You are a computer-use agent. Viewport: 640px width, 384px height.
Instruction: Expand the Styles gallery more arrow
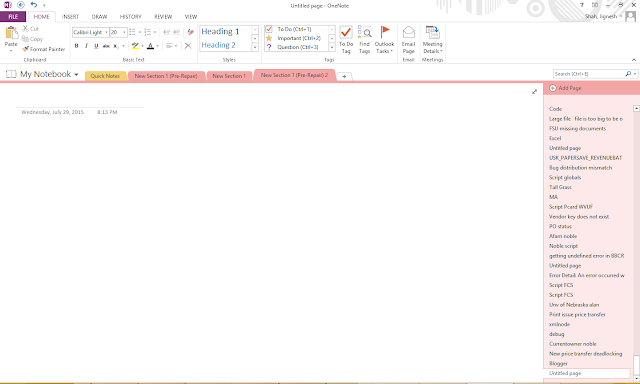pos(255,48)
